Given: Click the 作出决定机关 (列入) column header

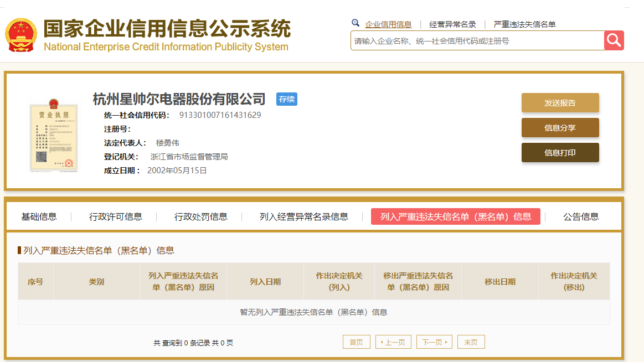Looking at the screenshot, I should point(339,282).
